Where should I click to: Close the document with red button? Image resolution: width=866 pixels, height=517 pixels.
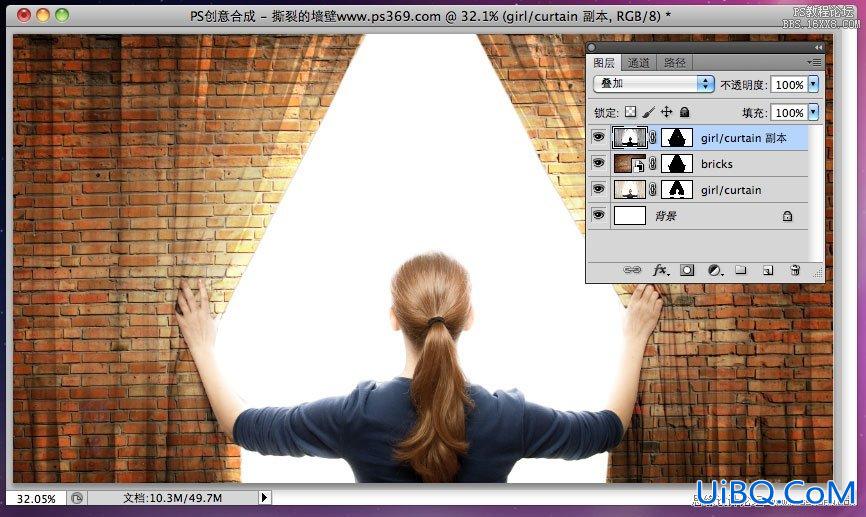tap(24, 15)
